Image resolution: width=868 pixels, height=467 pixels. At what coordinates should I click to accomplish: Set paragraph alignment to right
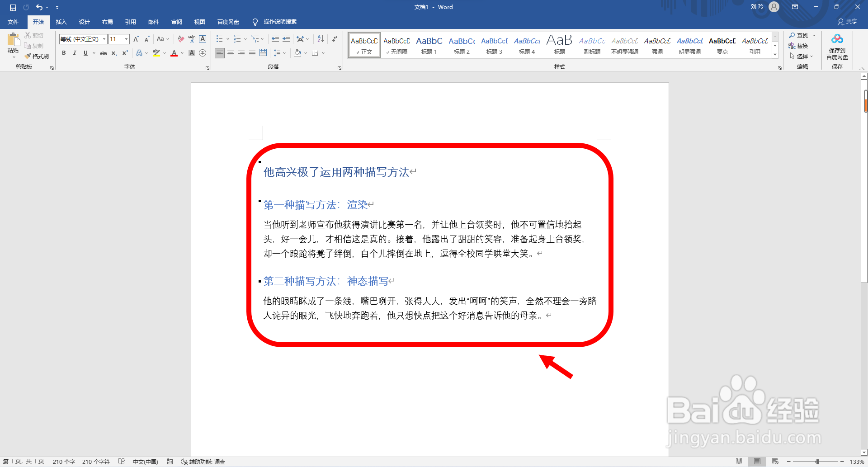click(241, 53)
